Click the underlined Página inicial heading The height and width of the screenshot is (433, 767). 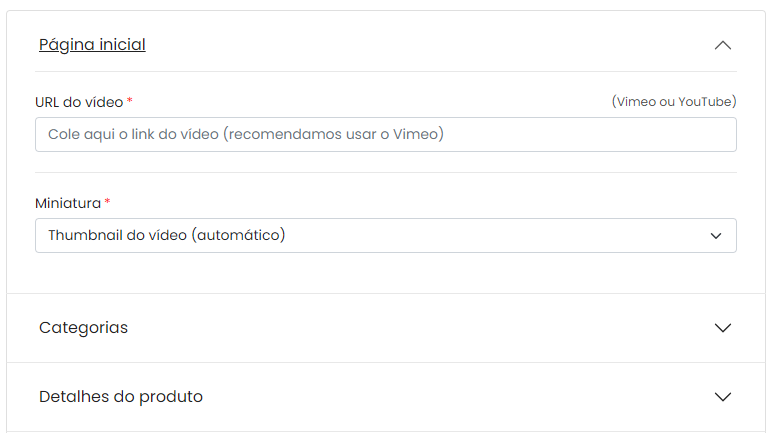pyautogui.click(x=92, y=45)
